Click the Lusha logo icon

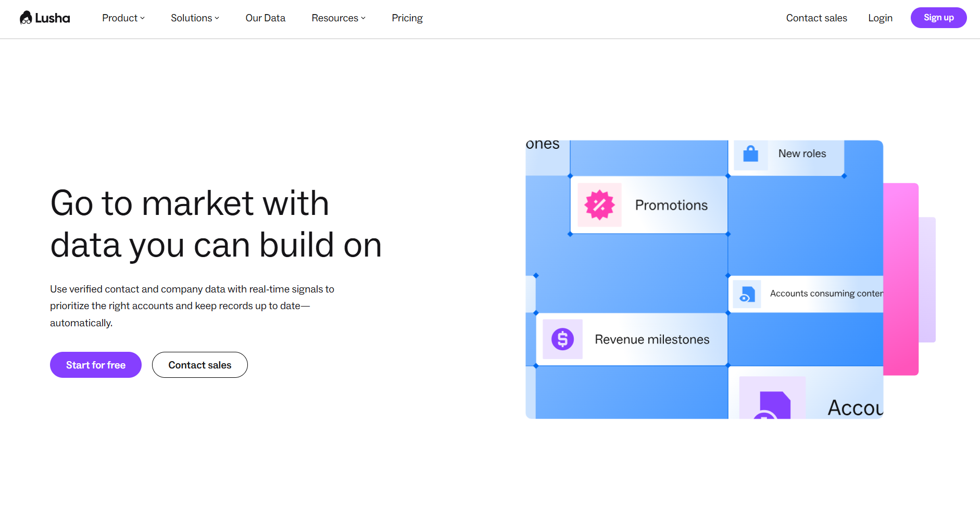pyautogui.click(x=26, y=18)
